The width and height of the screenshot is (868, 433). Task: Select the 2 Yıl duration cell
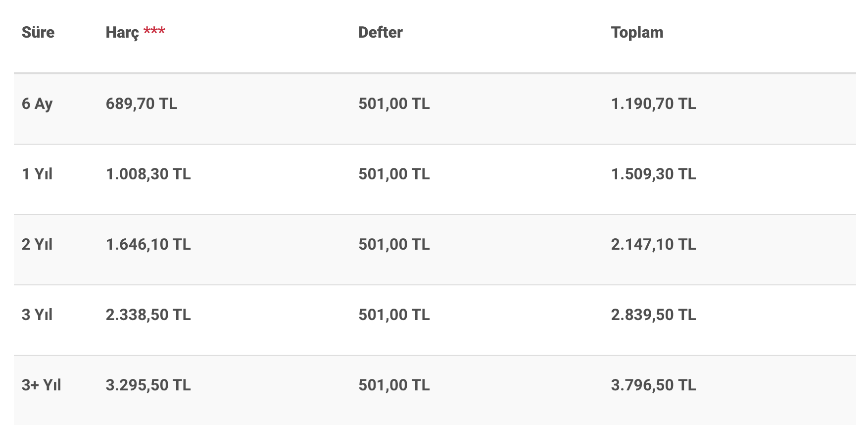click(x=37, y=245)
